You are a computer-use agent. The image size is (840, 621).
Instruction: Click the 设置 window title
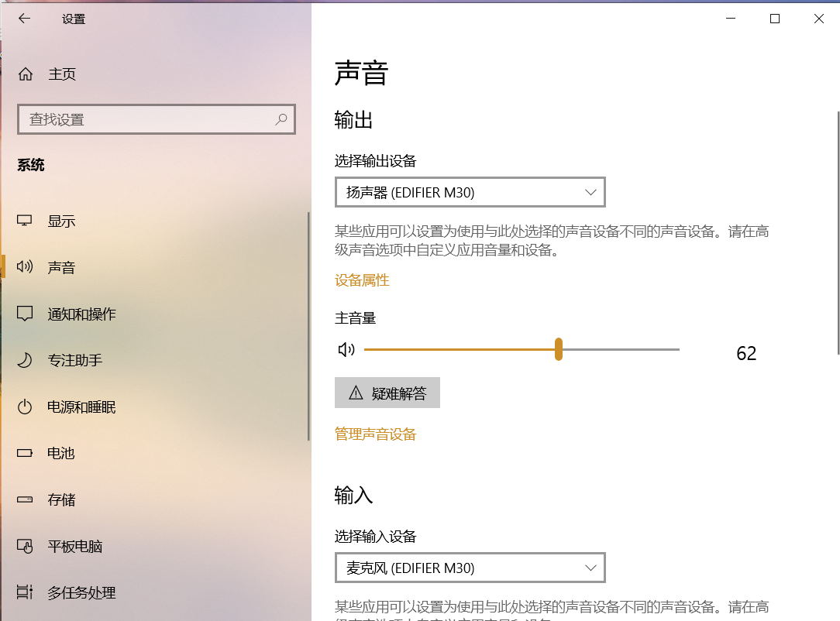tap(74, 19)
